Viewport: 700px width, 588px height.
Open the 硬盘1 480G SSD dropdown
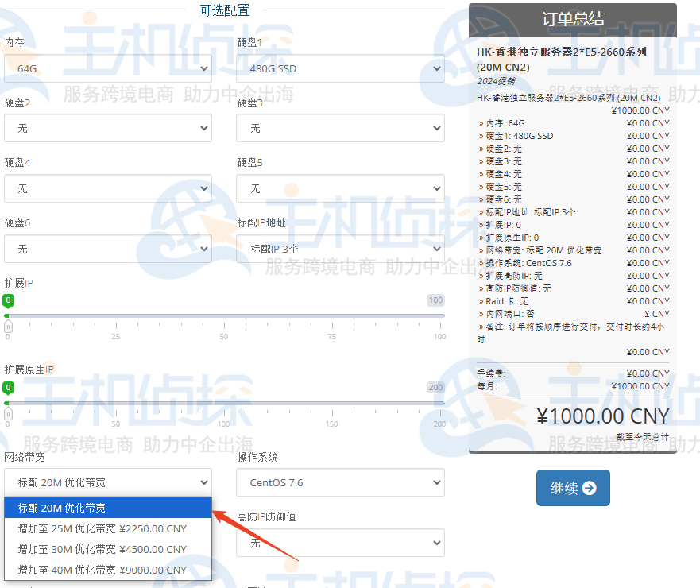pos(340,68)
